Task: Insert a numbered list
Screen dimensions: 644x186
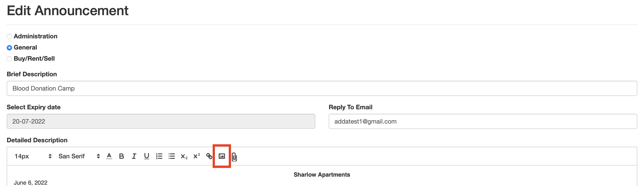Action: pos(159,156)
